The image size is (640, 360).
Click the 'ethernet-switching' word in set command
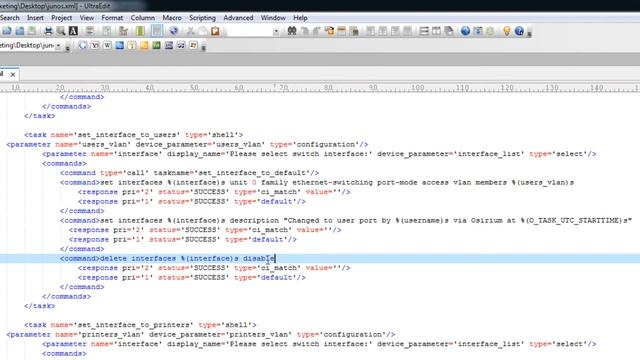[x=332, y=182]
